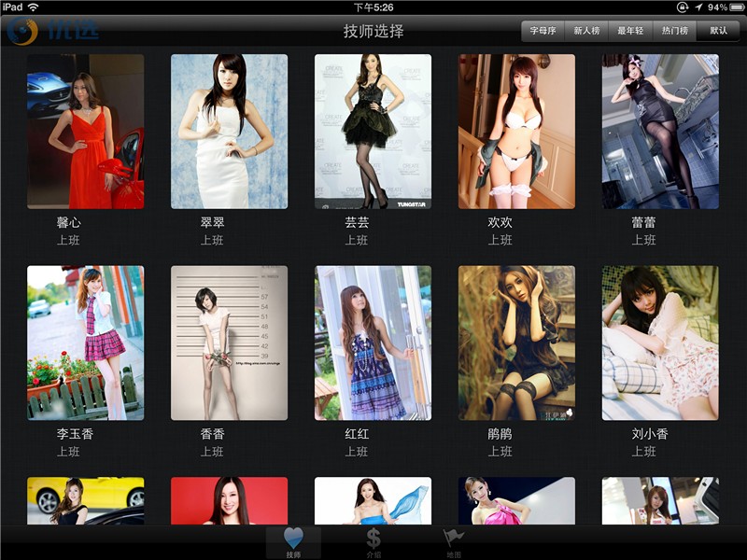Open 馨心's photo card
The image size is (747, 560).
click(85, 132)
